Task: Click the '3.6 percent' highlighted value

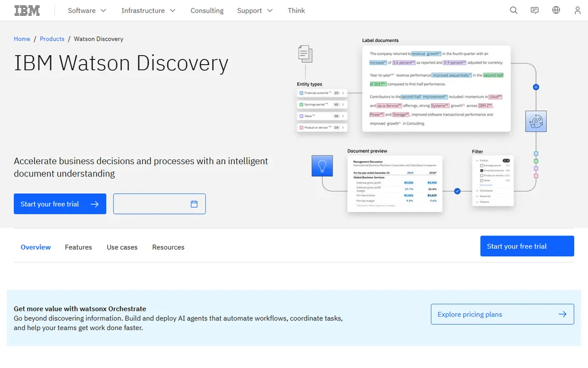Action: coord(404,63)
